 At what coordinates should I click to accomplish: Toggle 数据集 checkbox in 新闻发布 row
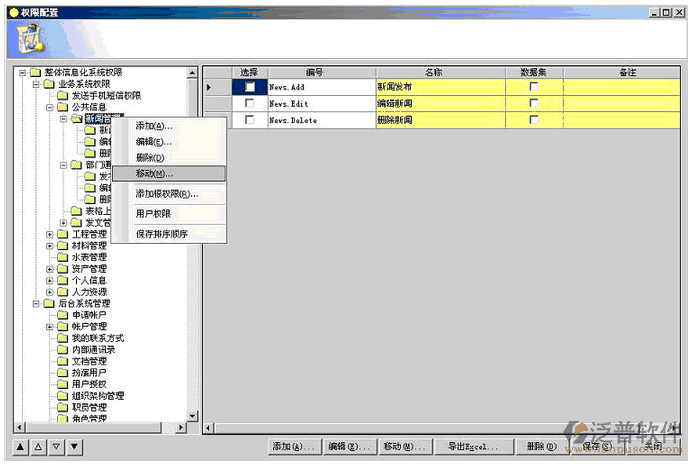pyautogui.click(x=534, y=86)
